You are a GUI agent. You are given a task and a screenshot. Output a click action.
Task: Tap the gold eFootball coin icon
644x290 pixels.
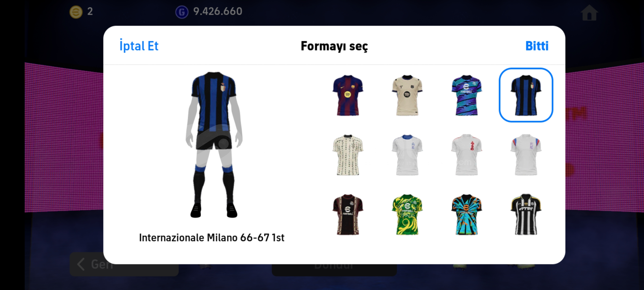point(76,12)
